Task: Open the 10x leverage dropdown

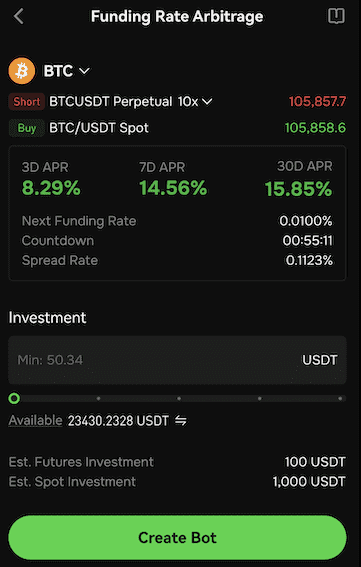Action: 195,102
